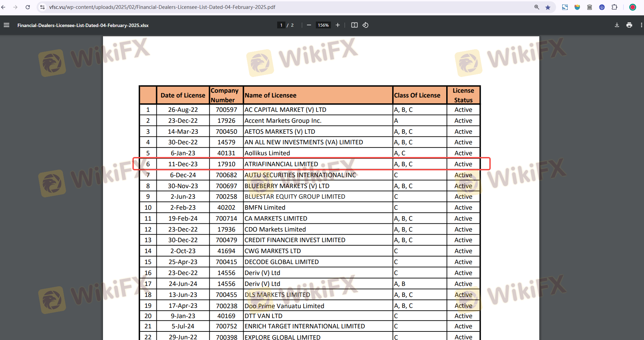Select the 156% zoom level field
This screenshot has width=644, height=340.
tap(323, 25)
